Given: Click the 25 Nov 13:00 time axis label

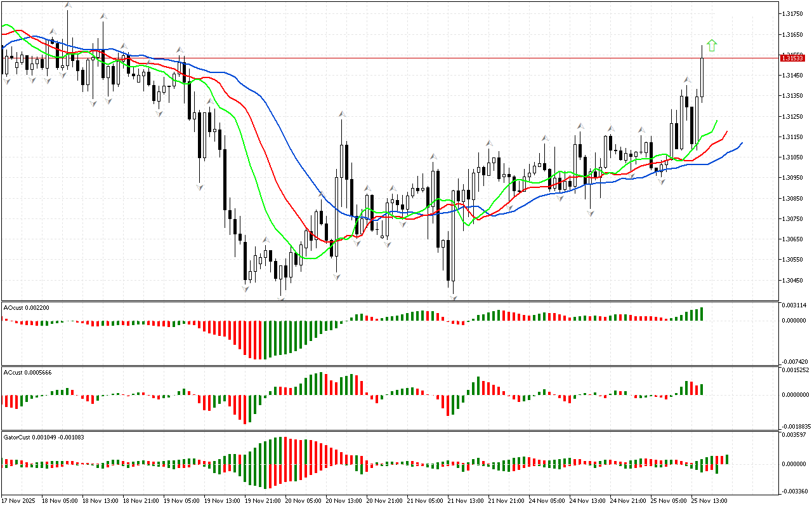Looking at the screenshot, I should click(x=709, y=500).
